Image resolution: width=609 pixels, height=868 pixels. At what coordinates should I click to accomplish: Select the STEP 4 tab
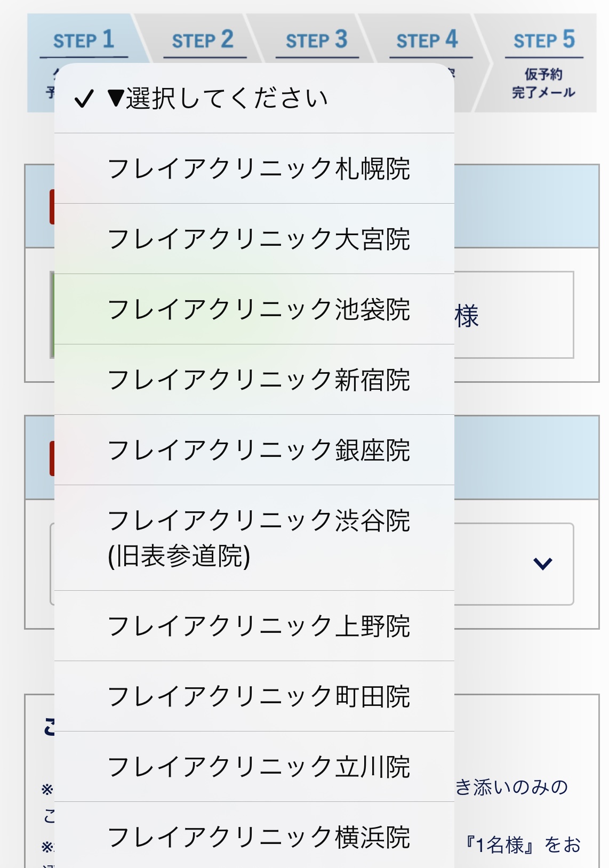427,41
